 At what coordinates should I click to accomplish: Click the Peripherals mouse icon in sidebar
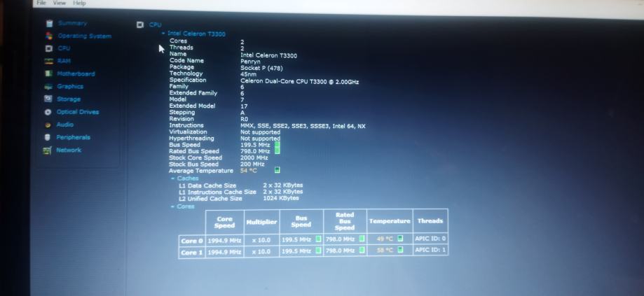point(48,137)
